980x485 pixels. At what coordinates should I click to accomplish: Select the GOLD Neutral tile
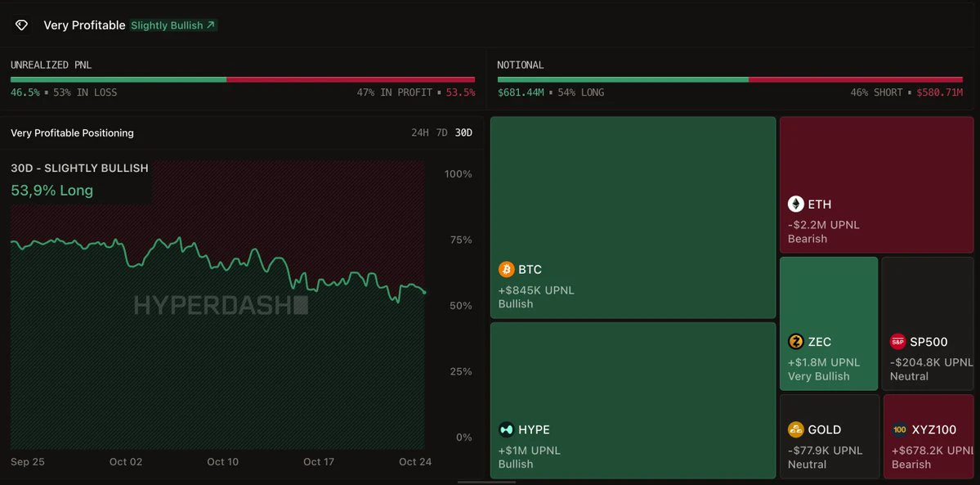(830, 436)
